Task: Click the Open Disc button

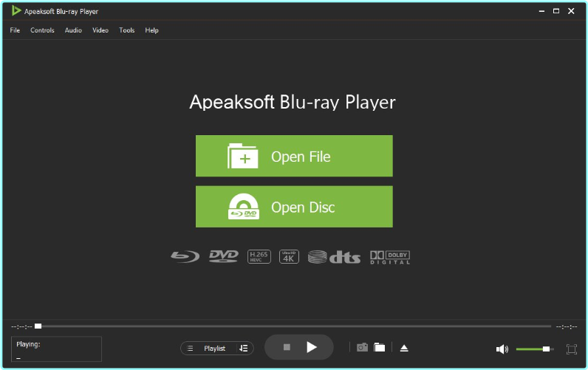Action: pyautogui.click(x=294, y=207)
